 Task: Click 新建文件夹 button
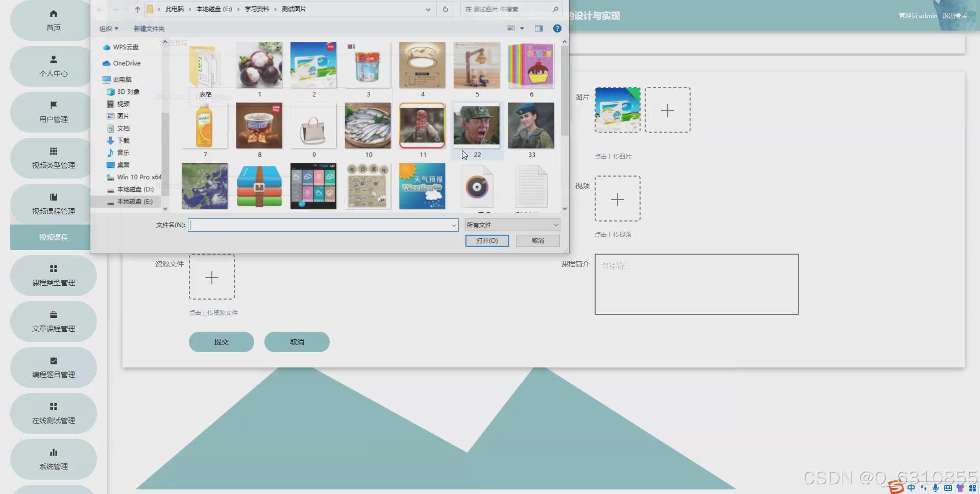point(149,29)
